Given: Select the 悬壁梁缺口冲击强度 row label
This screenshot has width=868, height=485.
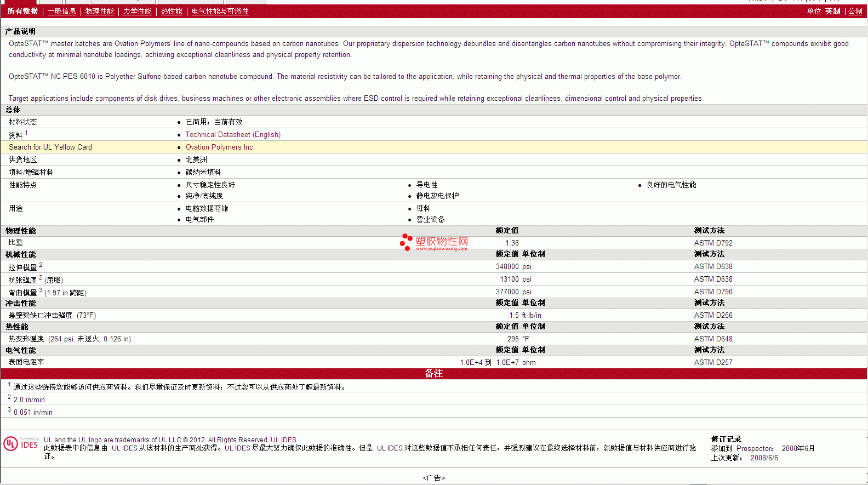Looking at the screenshot, I should point(40,315).
